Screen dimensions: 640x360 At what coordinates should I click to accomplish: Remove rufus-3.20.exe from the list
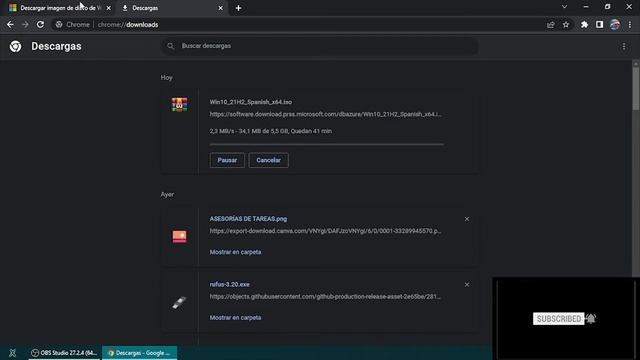click(x=467, y=284)
